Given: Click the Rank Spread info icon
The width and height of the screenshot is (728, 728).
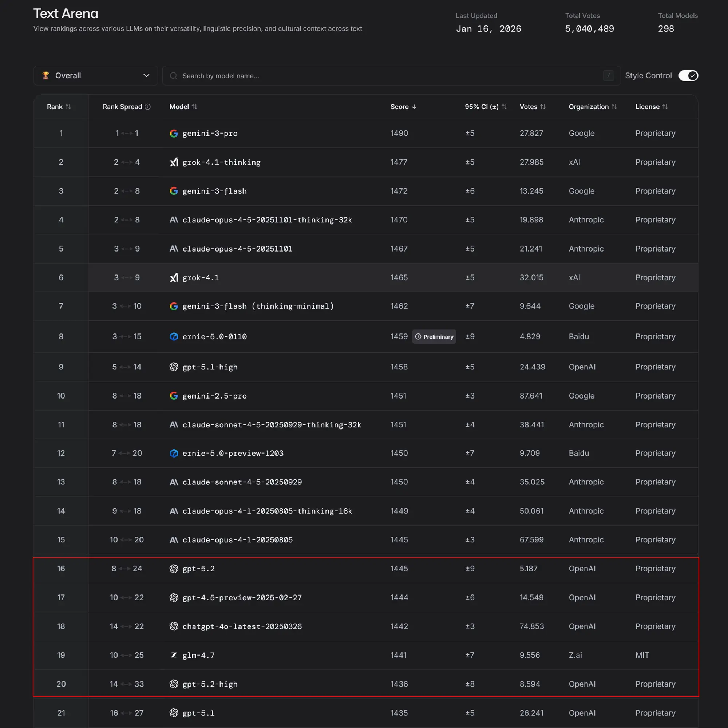Looking at the screenshot, I should point(148,107).
